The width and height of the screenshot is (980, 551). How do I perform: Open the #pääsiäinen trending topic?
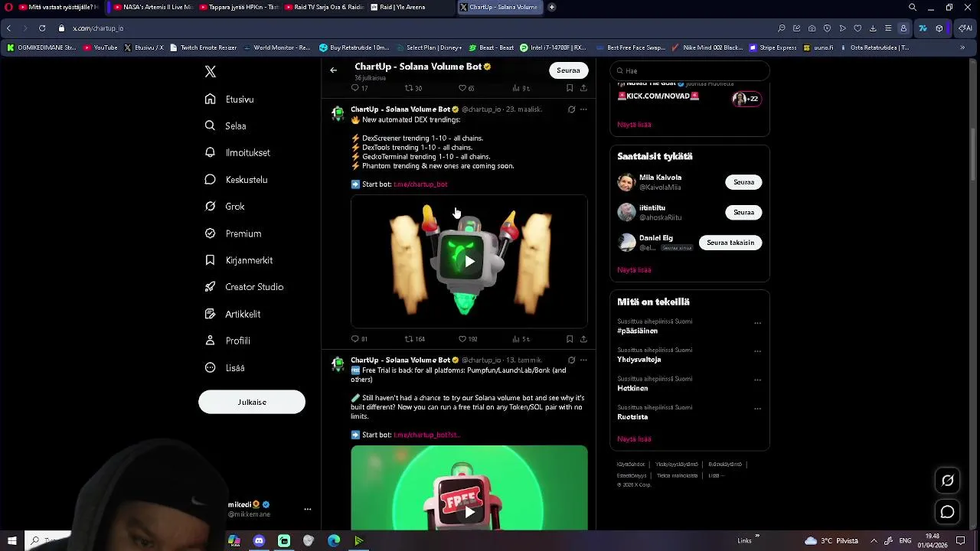[x=638, y=331]
